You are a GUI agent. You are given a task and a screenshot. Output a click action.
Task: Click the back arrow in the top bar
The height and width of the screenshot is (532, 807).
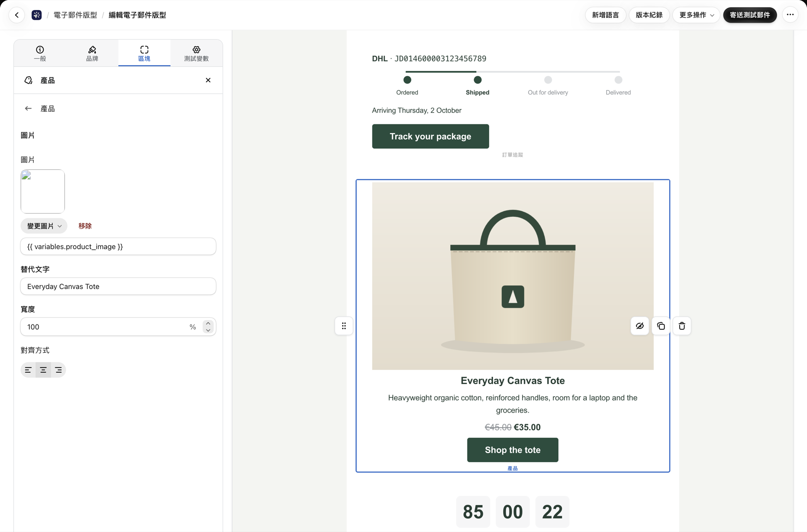(17, 15)
